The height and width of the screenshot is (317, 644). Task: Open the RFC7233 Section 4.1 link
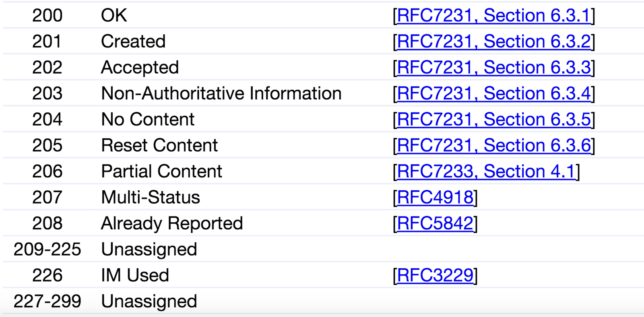[x=486, y=171]
